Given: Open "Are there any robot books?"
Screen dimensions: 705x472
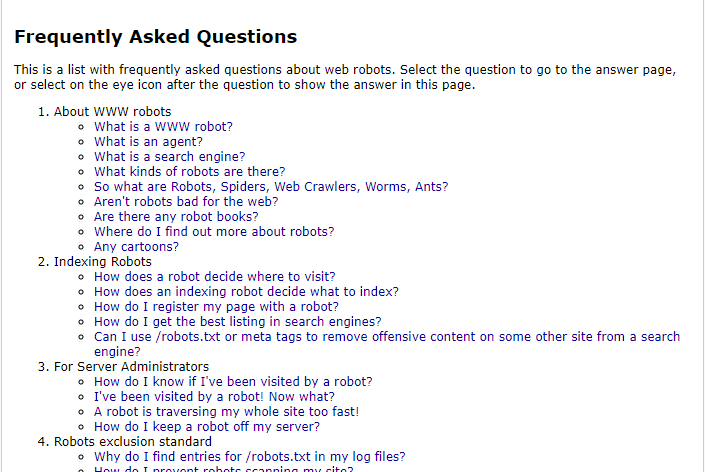Looking at the screenshot, I should (176, 217).
